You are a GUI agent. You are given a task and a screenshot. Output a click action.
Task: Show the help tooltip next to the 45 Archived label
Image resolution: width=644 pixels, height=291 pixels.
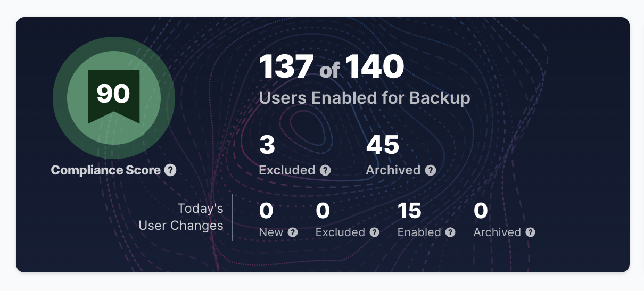point(431,170)
